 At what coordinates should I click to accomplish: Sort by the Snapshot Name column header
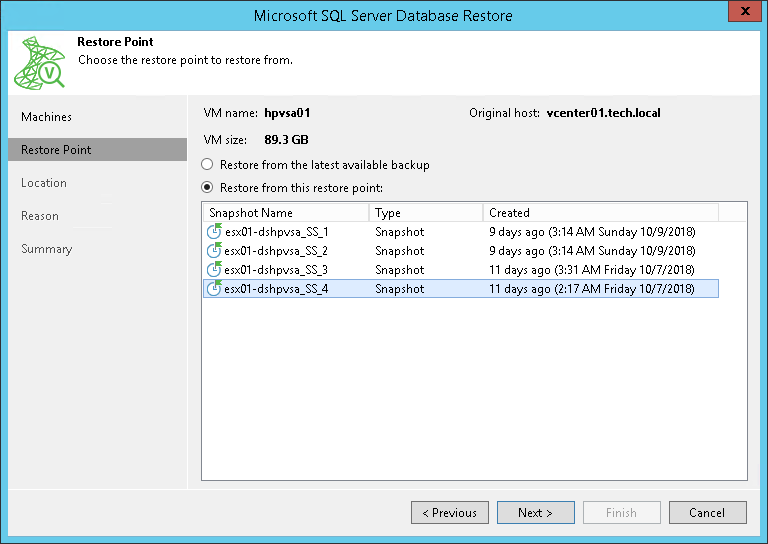286,213
